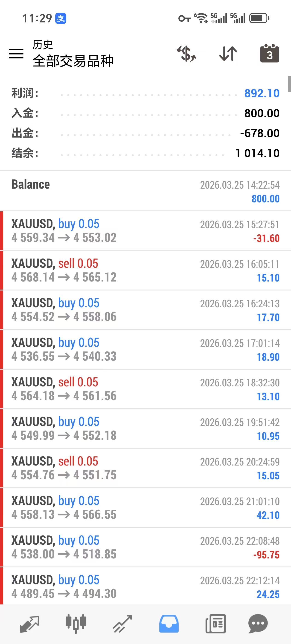Open the chat messages icon
Viewport: 291px width, 644px height.
click(258, 624)
